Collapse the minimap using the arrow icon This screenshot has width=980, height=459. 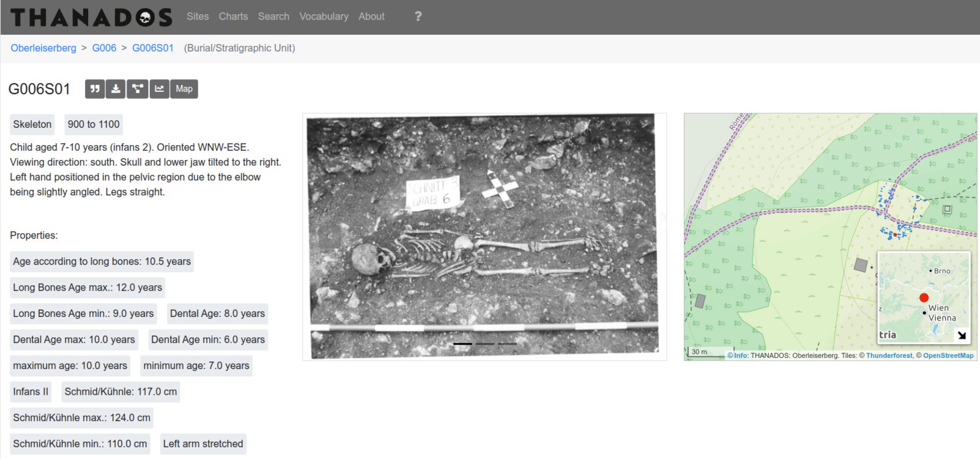click(962, 335)
